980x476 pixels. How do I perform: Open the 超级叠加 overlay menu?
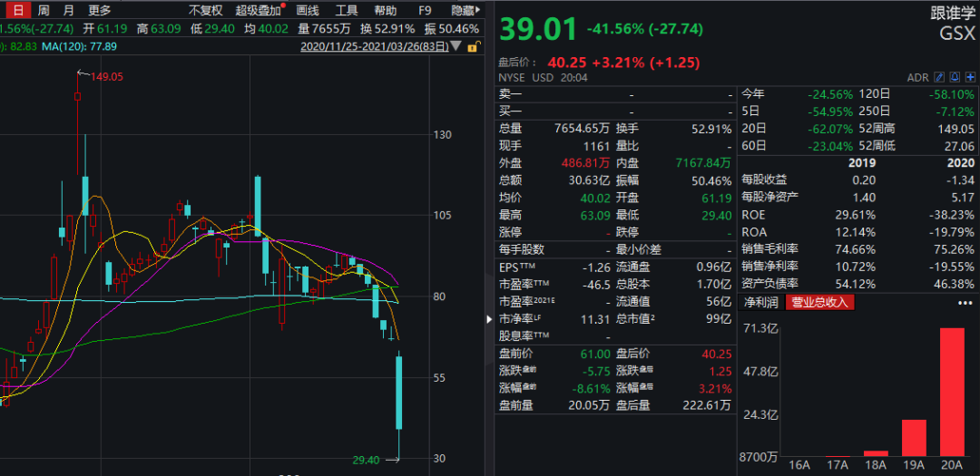pos(258,11)
